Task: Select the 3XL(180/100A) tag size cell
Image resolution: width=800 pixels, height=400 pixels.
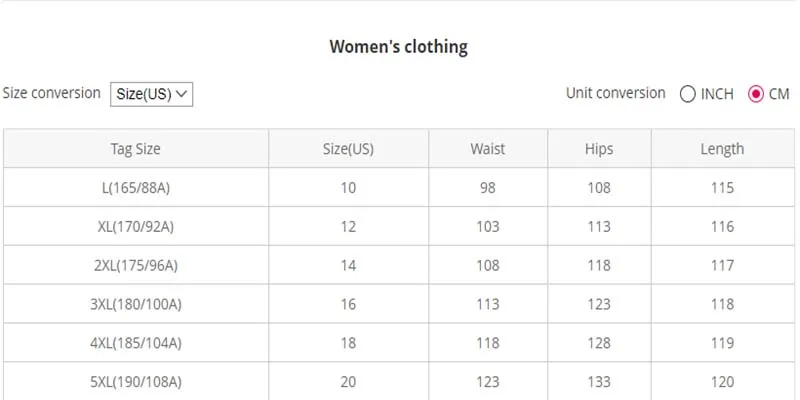Action: pos(136,304)
